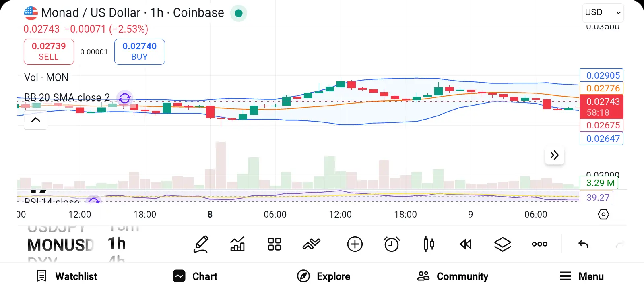Start bar replay with rewind icon

coord(466,244)
